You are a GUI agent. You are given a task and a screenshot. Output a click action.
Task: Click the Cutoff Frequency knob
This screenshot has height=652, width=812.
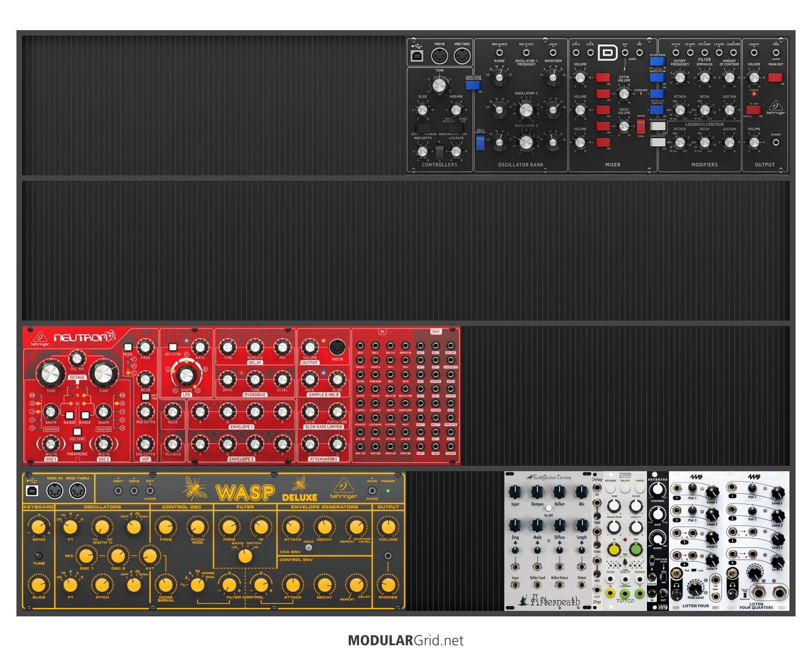[x=680, y=78]
